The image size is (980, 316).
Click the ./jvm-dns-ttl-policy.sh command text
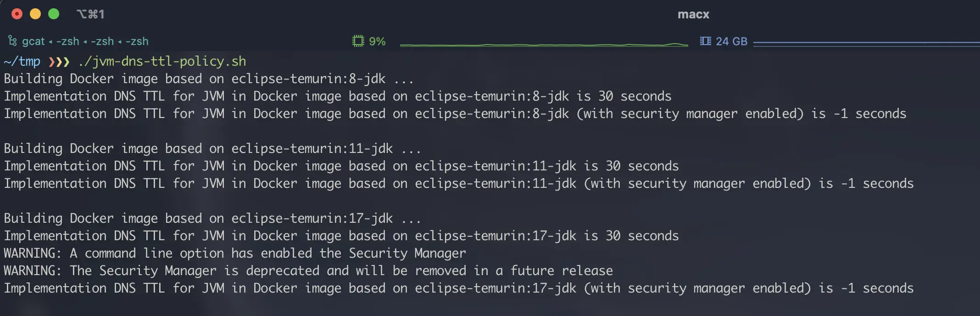pyautogui.click(x=162, y=62)
